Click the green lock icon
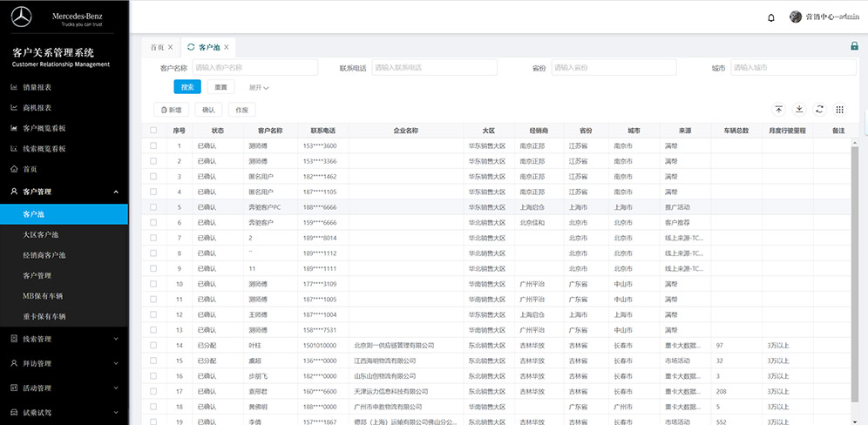This screenshot has height=425, width=868. click(855, 47)
